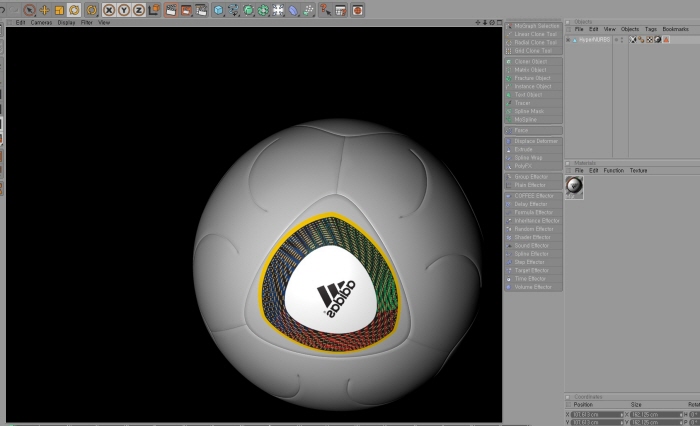This screenshot has height=426, width=700.
Task: Open viewport Edit menu
Action: pyautogui.click(x=21, y=22)
